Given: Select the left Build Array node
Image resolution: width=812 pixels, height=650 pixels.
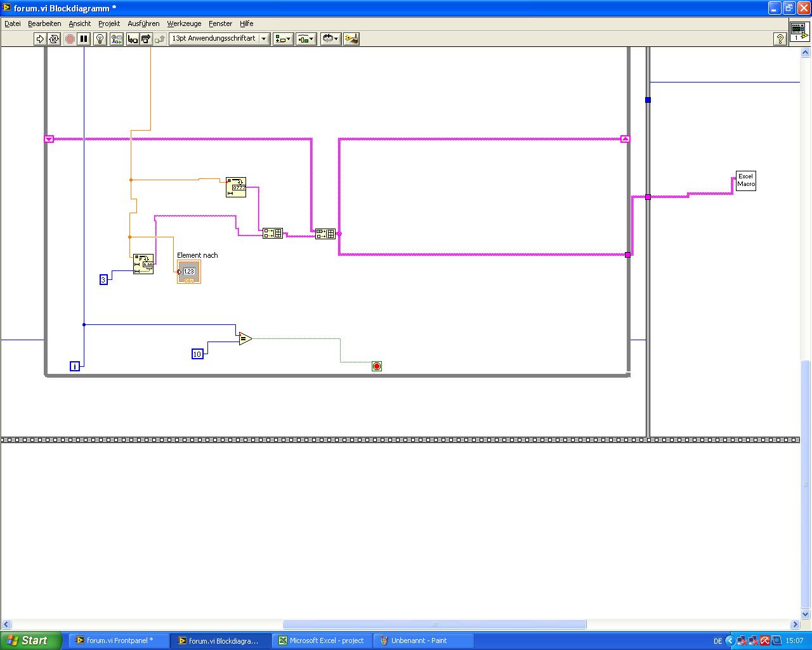Looking at the screenshot, I should pos(273,234).
